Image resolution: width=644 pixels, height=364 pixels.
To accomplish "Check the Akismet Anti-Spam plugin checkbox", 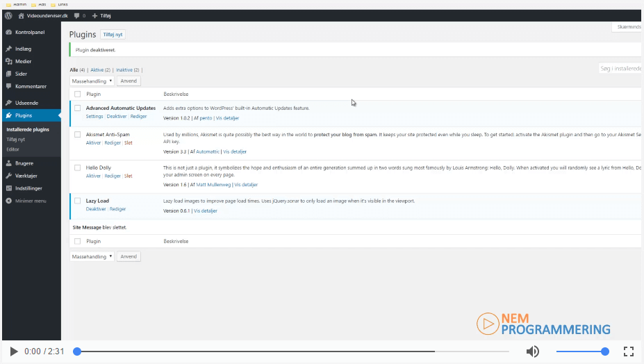I will point(78,135).
